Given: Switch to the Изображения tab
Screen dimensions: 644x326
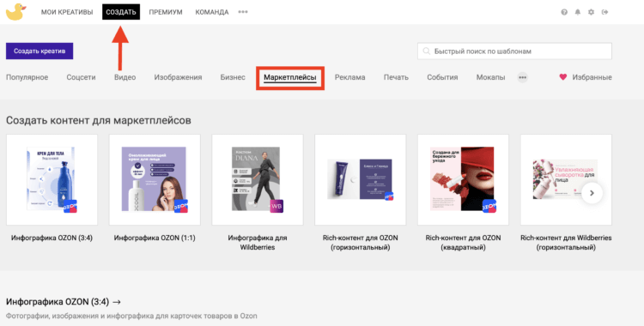Looking at the screenshot, I should click(178, 77).
